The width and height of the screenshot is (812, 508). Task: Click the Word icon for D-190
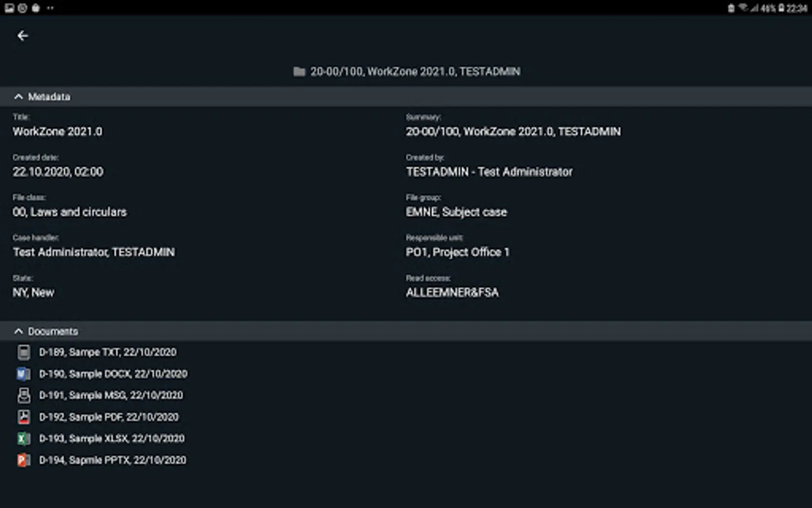click(24, 374)
